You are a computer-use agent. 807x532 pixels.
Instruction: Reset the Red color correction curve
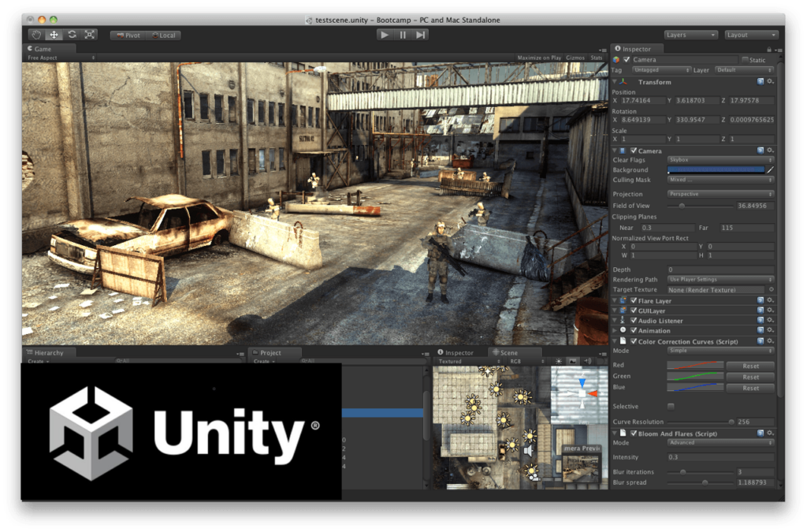tap(750, 365)
